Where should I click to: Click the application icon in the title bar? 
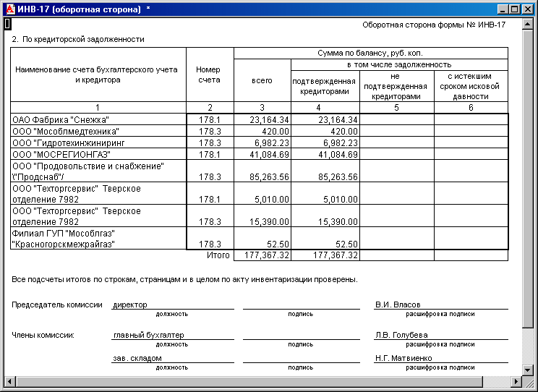(x=11, y=9)
